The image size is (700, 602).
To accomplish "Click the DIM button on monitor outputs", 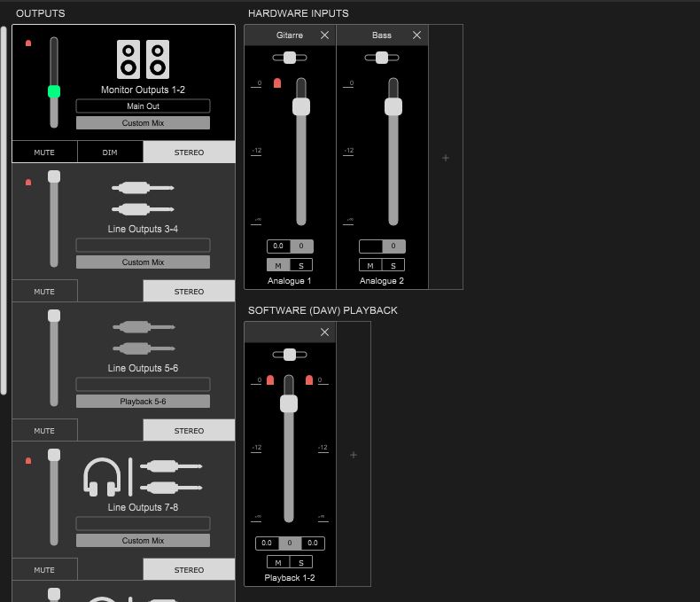I will click(x=110, y=152).
